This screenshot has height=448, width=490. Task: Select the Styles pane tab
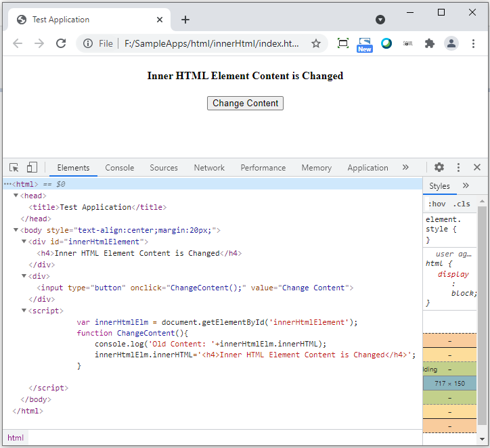tap(439, 186)
